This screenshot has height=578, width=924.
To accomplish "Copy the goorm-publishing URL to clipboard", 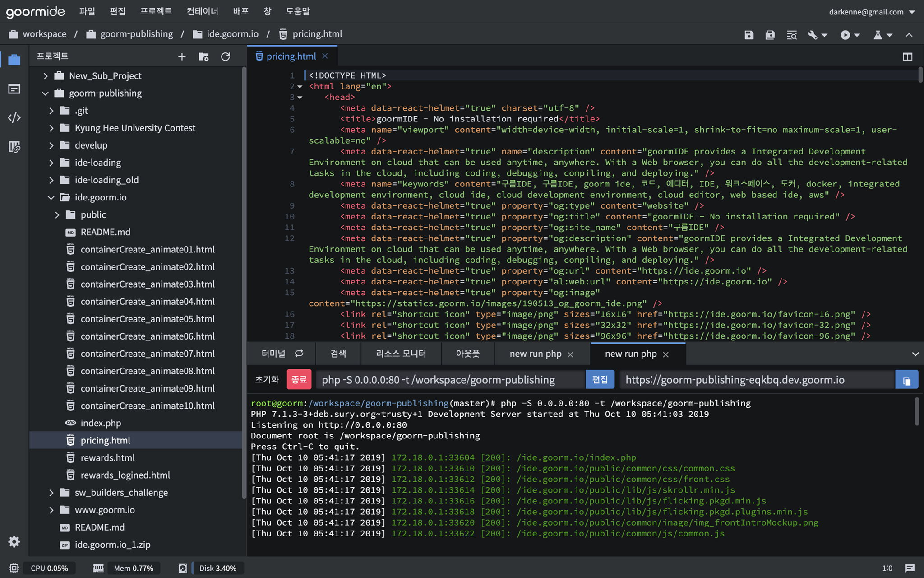I will point(906,380).
